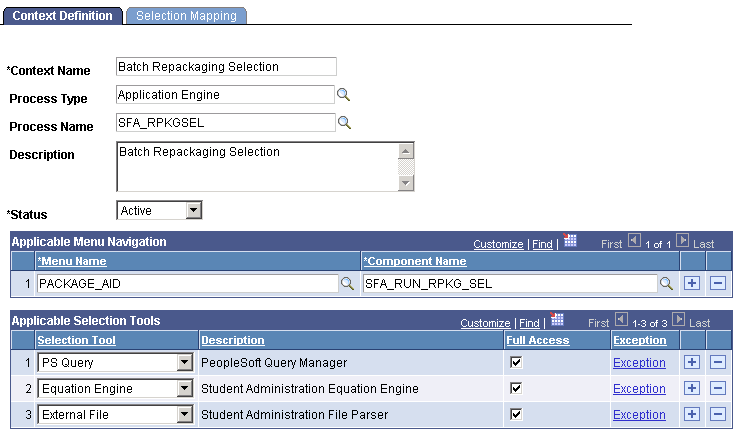Expand the Status dropdown
751x440 pixels.
point(194,211)
